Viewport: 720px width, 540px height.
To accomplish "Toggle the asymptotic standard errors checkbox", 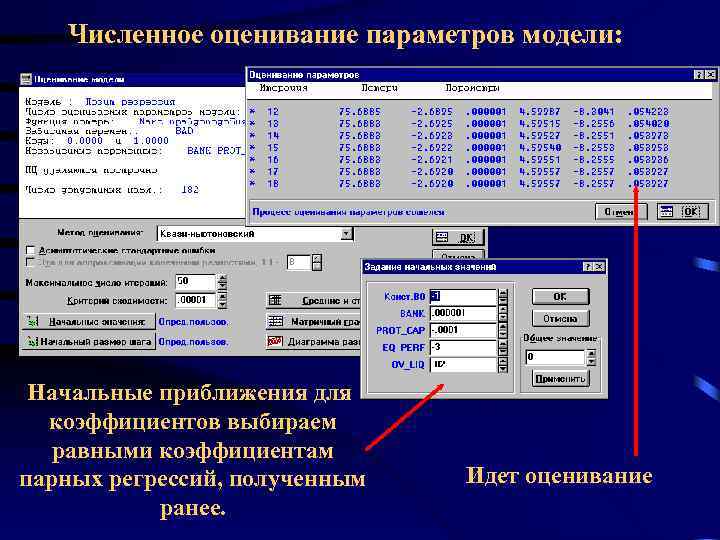I will click(x=31, y=251).
